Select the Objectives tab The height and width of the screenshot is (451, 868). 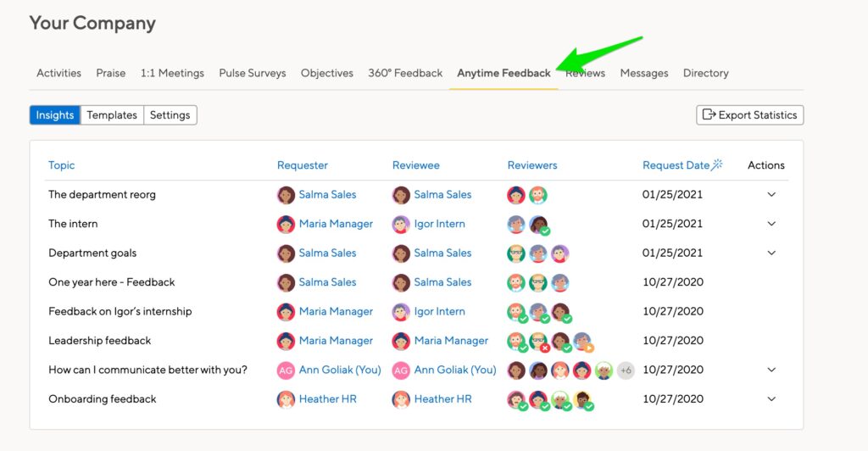tap(326, 73)
